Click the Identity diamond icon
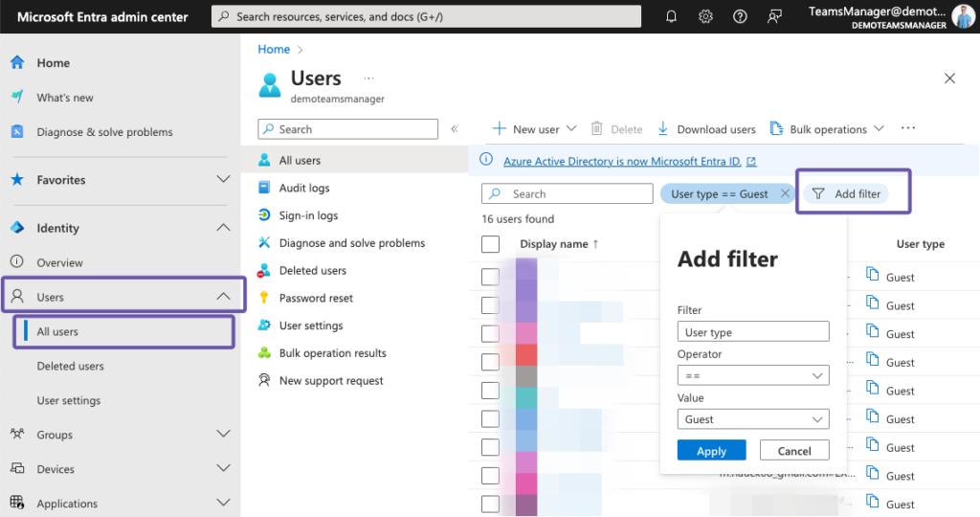This screenshot has width=980, height=517. [17, 228]
